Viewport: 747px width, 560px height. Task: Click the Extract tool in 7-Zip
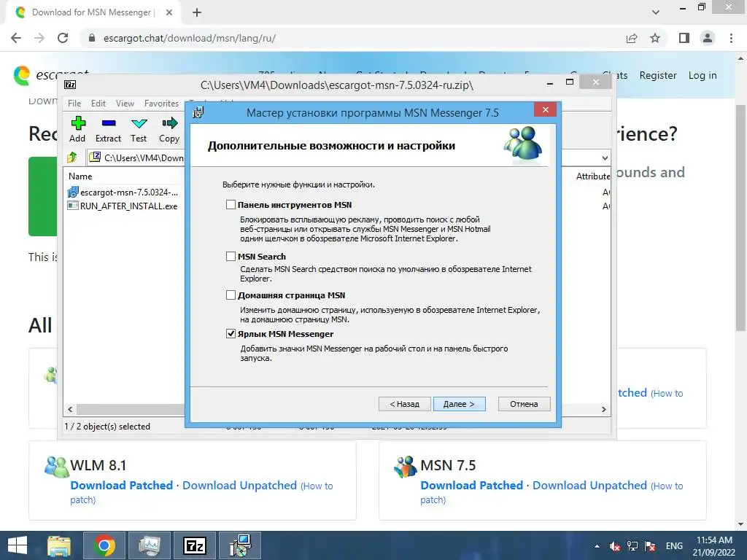pyautogui.click(x=108, y=129)
